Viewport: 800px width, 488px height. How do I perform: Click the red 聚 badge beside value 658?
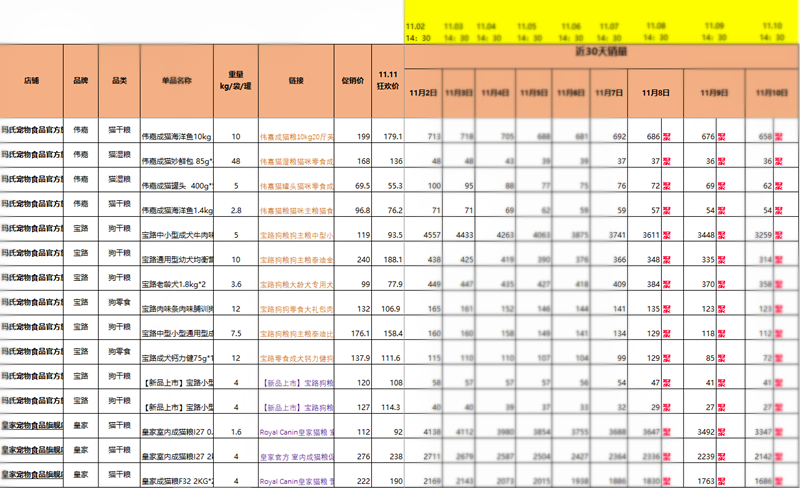[779, 136]
